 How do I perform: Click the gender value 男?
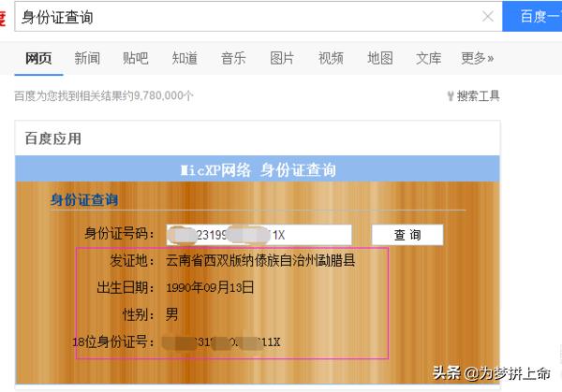pyautogui.click(x=171, y=314)
